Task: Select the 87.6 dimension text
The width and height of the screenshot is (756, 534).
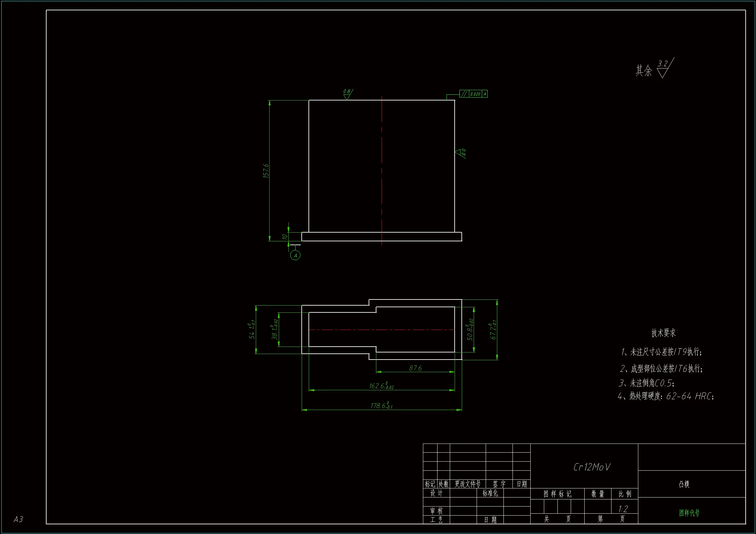Action: [x=415, y=368]
